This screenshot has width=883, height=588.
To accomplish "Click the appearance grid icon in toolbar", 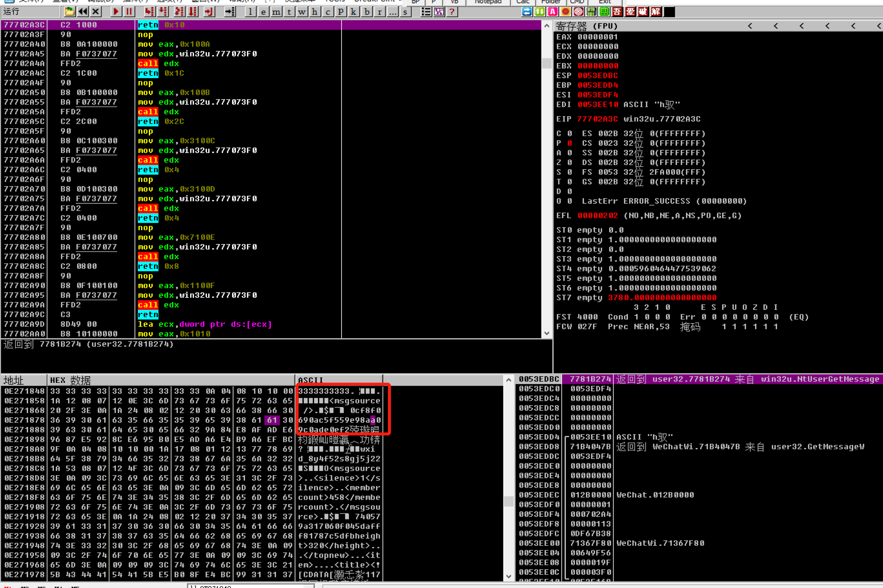I will [x=439, y=12].
